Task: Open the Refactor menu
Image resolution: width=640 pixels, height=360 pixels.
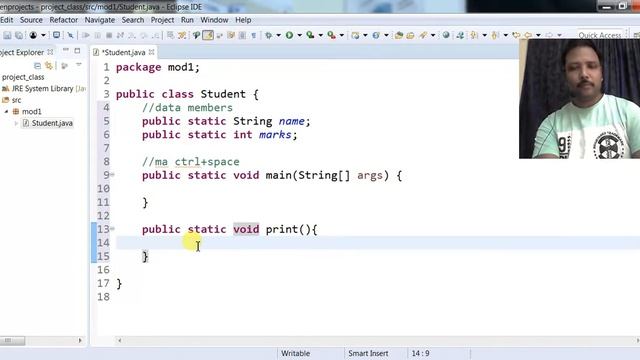Action: [64, 20]
